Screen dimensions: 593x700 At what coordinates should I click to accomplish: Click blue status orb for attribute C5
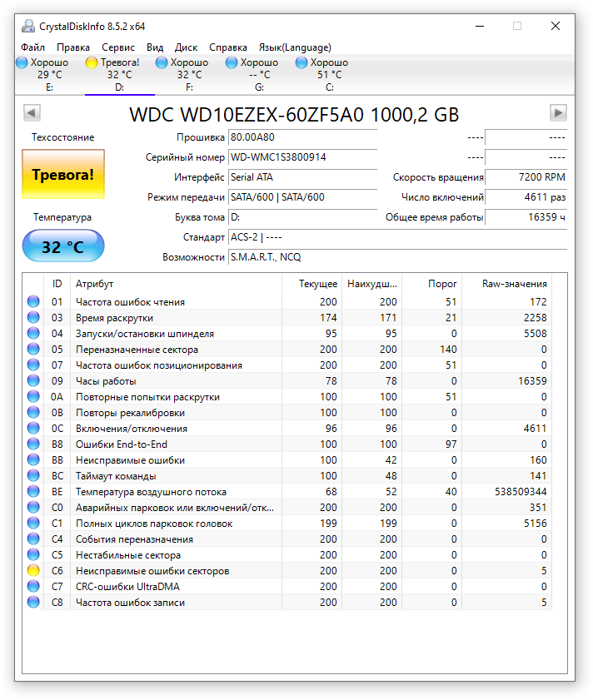click(x=33, y=555)
